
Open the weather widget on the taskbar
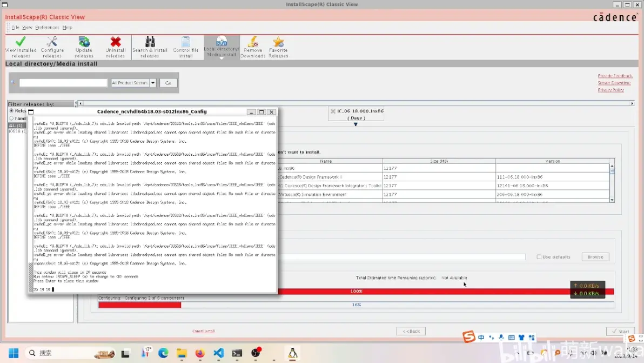[146, 353]
